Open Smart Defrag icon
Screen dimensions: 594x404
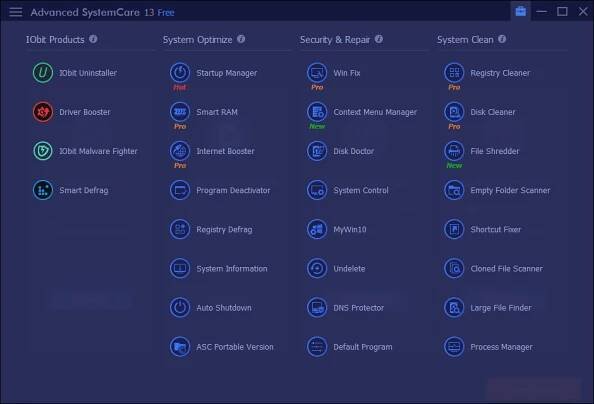click(x=43, y=190)
